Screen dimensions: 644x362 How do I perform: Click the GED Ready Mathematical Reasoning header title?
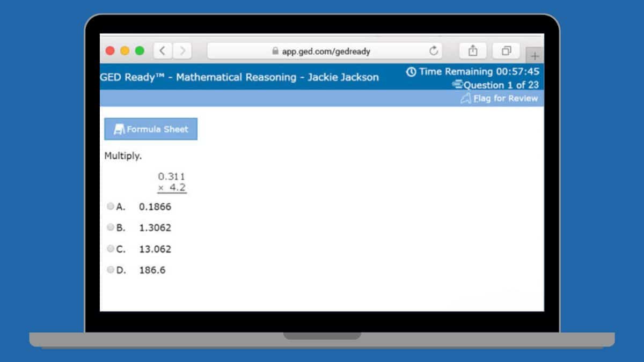tap(239, 77)
